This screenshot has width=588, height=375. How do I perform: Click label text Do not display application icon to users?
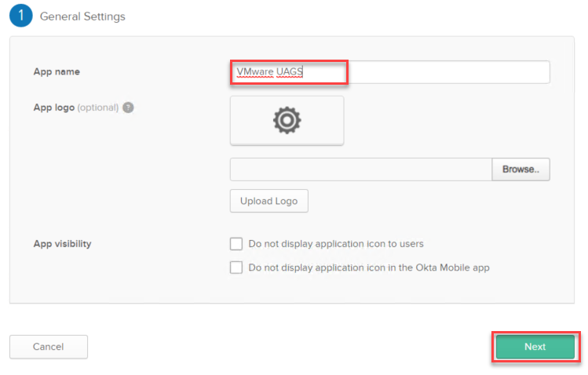tap(336, 243)
